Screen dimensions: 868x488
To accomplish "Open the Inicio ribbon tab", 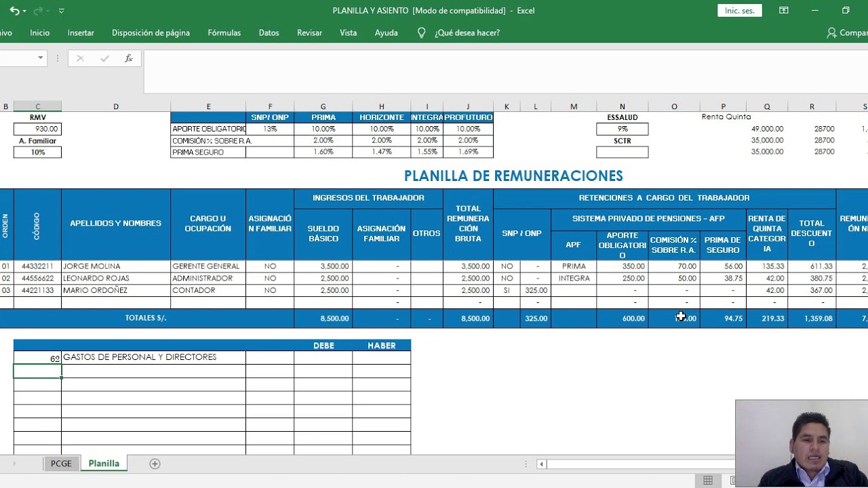I will click(x=40, y=33).
